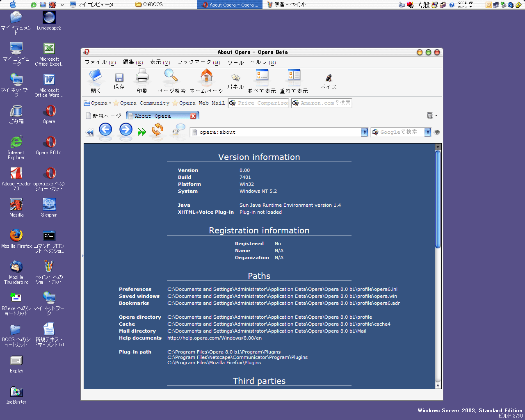Open the Internet Explorer desktop icon
The image size is (525, 420).
(16, 148)
